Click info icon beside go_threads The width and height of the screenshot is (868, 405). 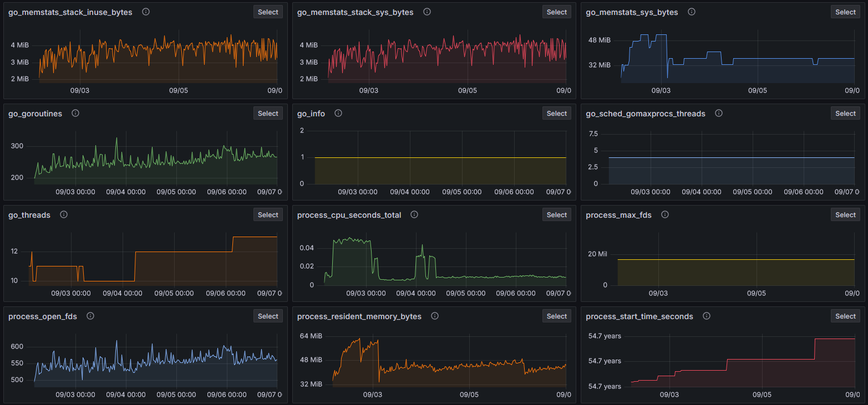coord(64,214)
